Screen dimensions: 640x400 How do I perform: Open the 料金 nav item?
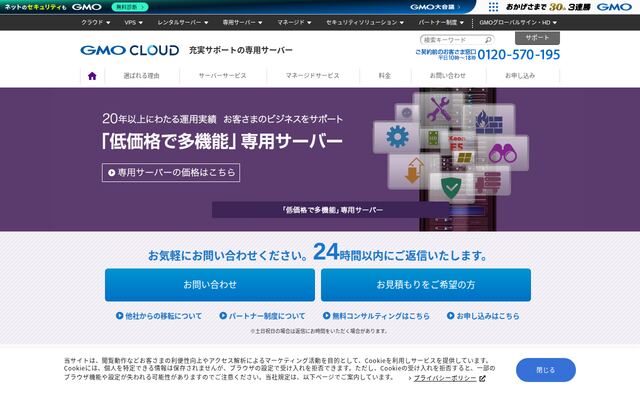click(x=385, y=76)
